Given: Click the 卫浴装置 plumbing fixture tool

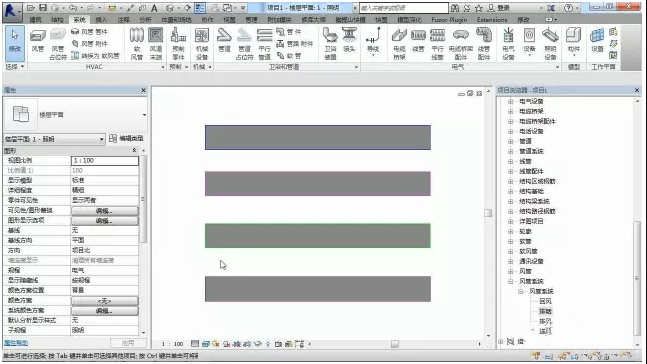Looking at the screenshot, I should coord(330,44).
